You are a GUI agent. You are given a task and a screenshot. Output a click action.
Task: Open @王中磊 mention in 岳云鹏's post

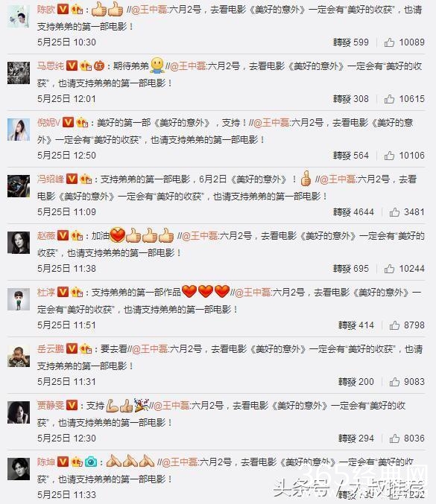point(150,348)
